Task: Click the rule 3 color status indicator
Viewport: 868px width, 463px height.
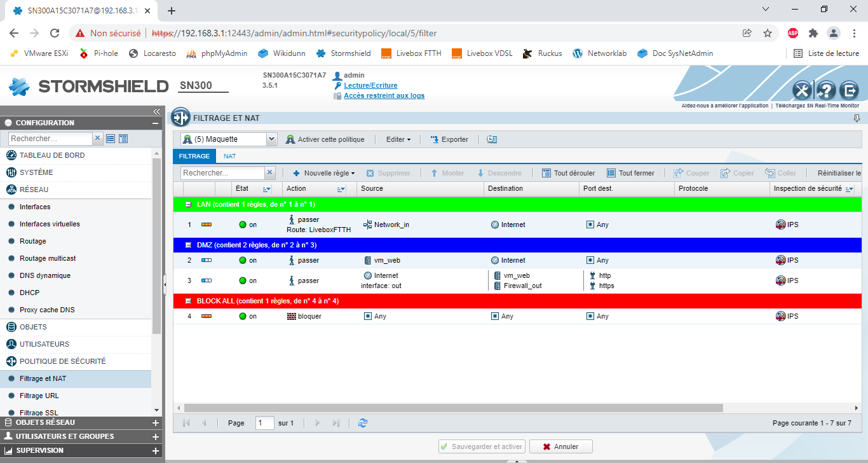Action: [207, 280]
